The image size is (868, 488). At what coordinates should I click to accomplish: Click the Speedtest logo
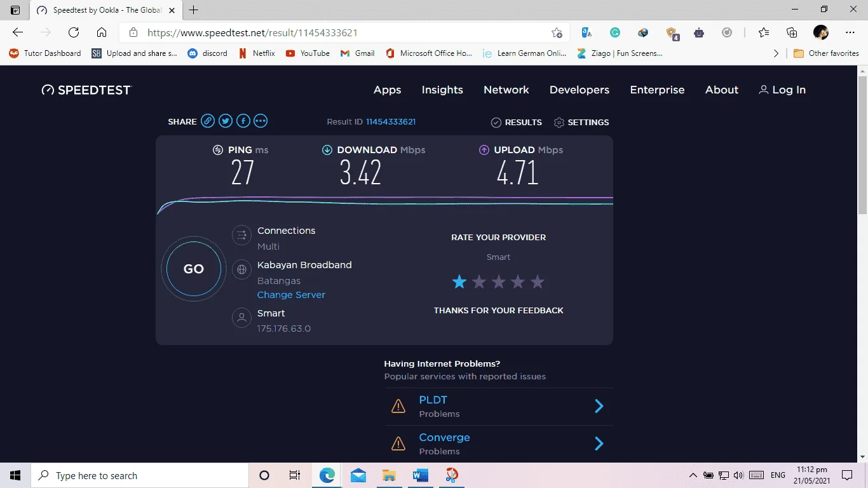click(86, 90)
